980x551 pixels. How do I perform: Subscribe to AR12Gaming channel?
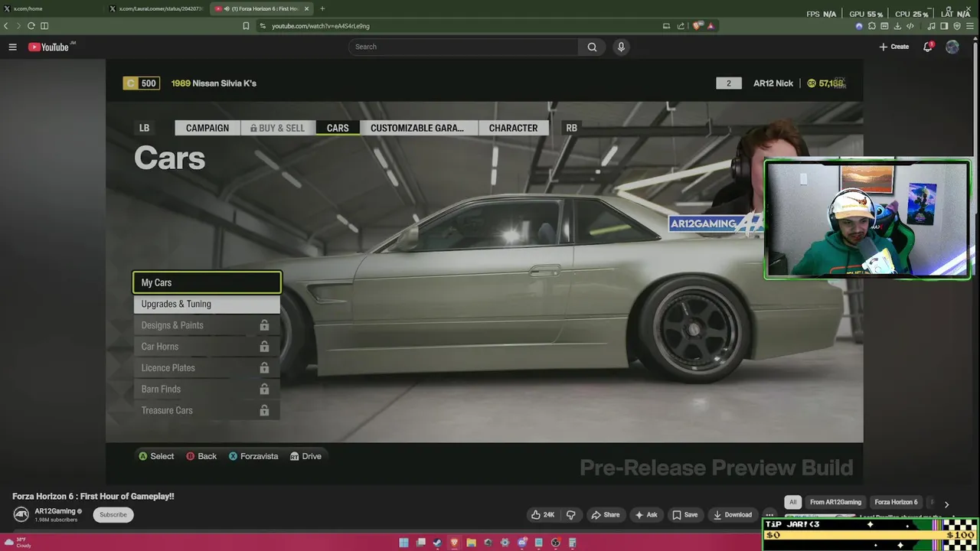click(113, 515)
